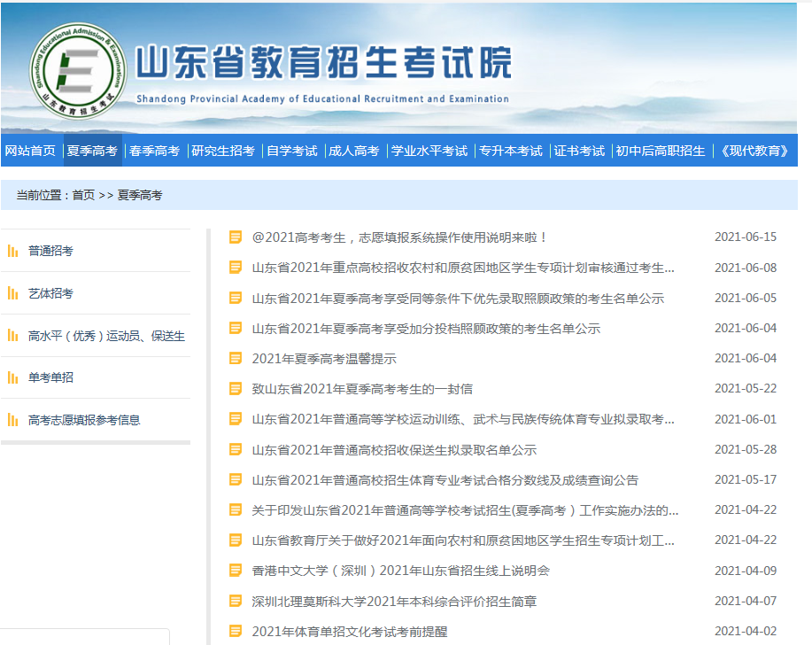Click document icon for 体育专业考试合格分数线 article
This screenshot has height=645, width=812.
236,479
